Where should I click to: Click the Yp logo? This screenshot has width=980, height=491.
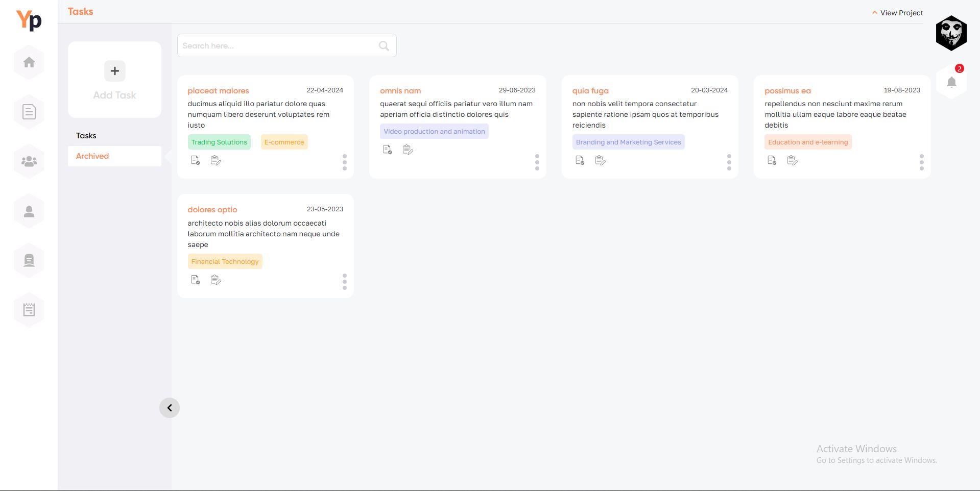(29, 20)
